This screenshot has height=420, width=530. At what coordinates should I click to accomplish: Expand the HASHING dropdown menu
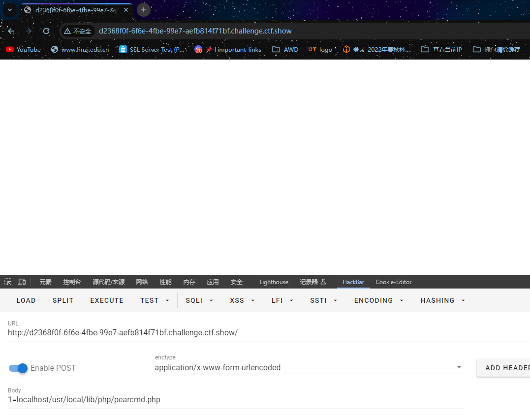[442, 300]
